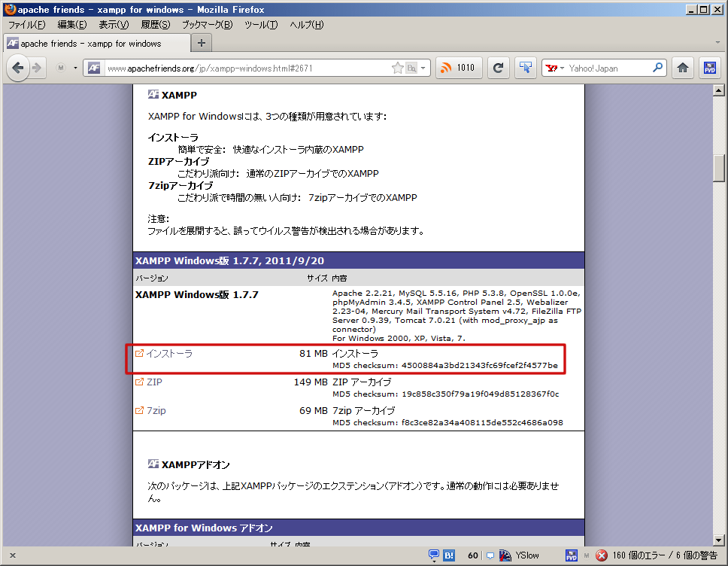The width and height of the screenshot is (728, 566).
Task: Select the highlighter pointer toolbar icon
Action: click(525, 67)
